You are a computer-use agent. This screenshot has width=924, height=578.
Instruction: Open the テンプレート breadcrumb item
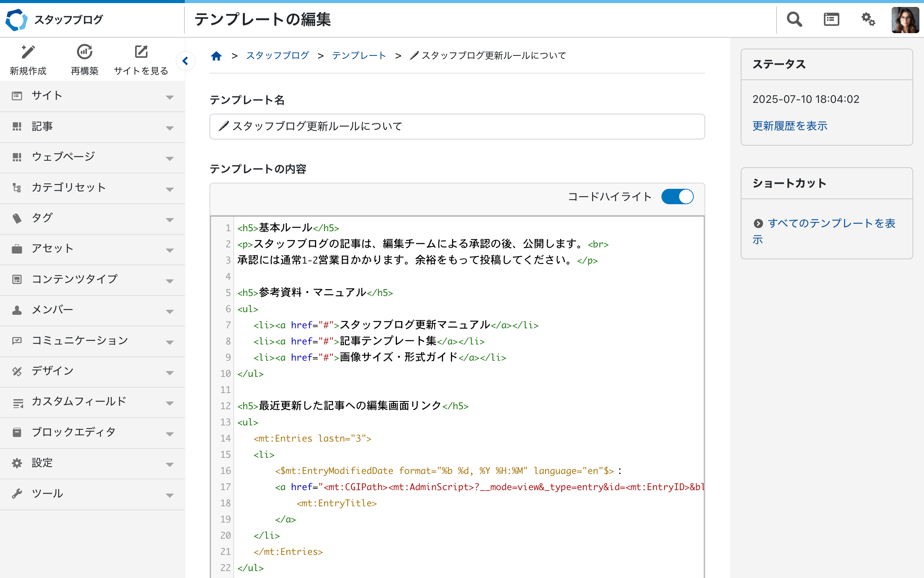(x=359, y=55)
